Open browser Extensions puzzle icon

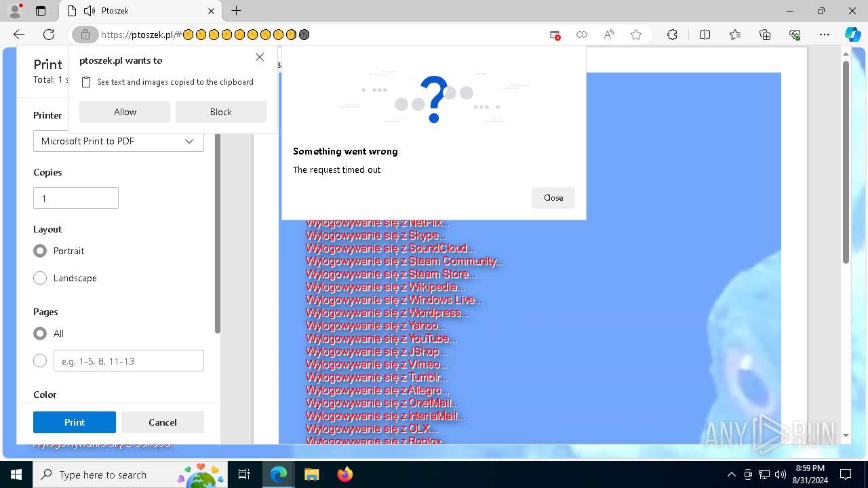click(672, 35)
